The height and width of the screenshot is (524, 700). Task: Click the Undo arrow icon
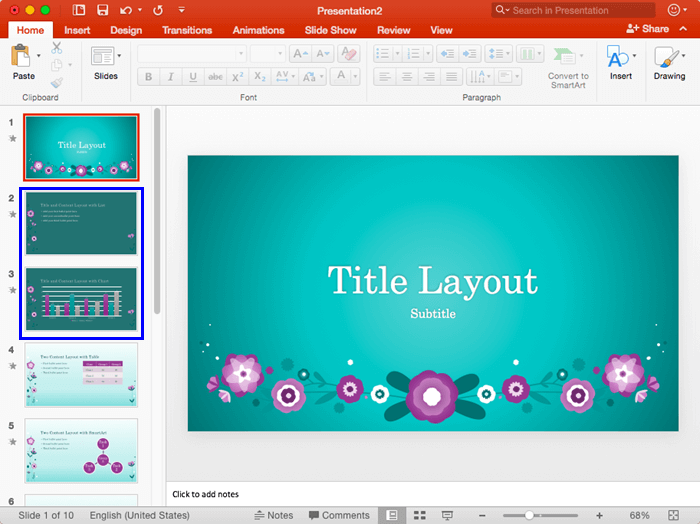(125, 10)
